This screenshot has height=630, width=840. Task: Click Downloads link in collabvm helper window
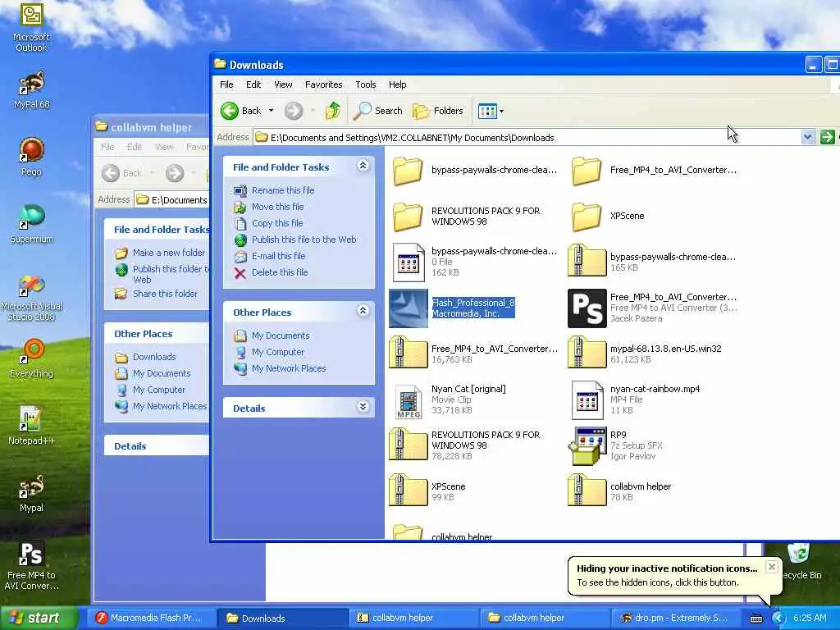point(153,358)
